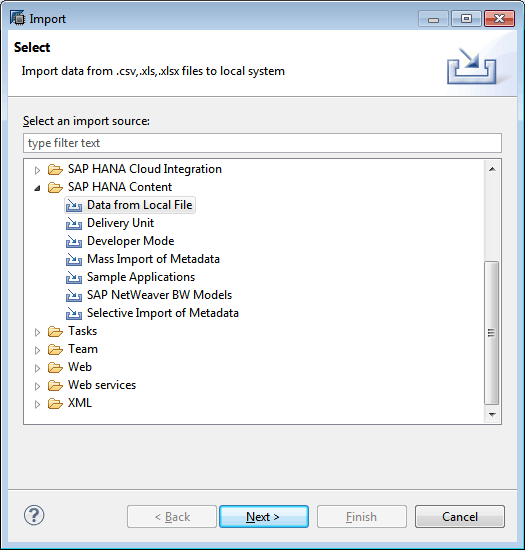Focus the type filter text field
525x550 pixels.
(262, 143)
